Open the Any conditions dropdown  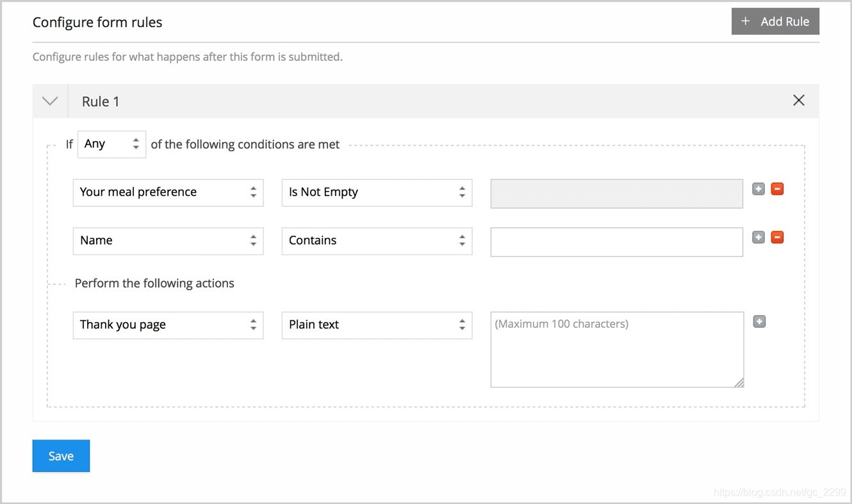tap(111, 144)
